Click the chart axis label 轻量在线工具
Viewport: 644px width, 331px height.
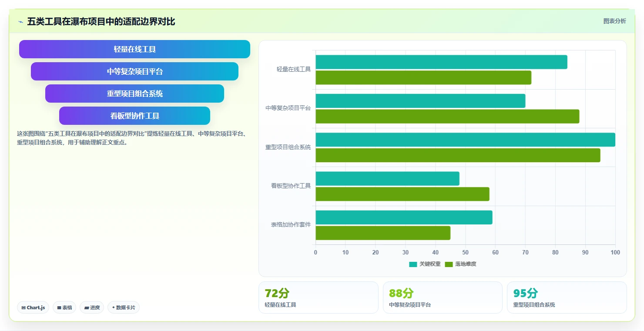[294, 69]
